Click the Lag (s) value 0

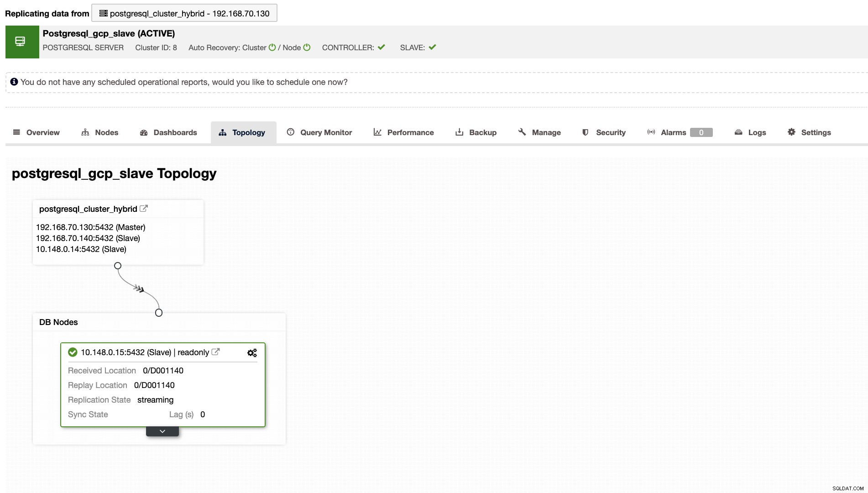pyautogui.click(x=203, y=414)
